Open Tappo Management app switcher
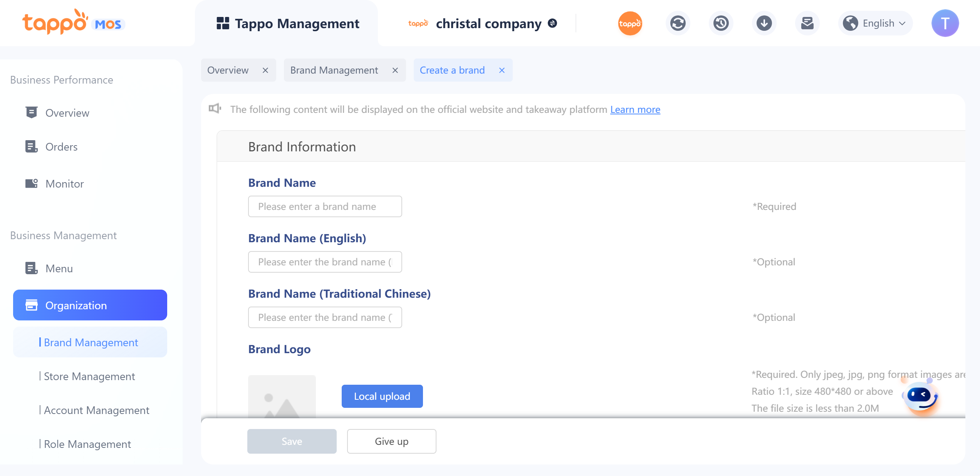Screen dimensions: 980x476 [288, 23]
